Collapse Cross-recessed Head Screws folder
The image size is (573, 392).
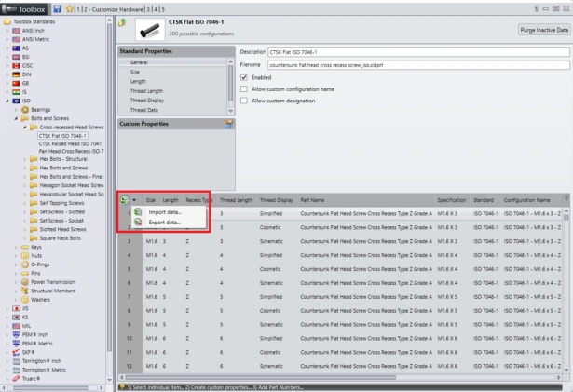(24, 128)
